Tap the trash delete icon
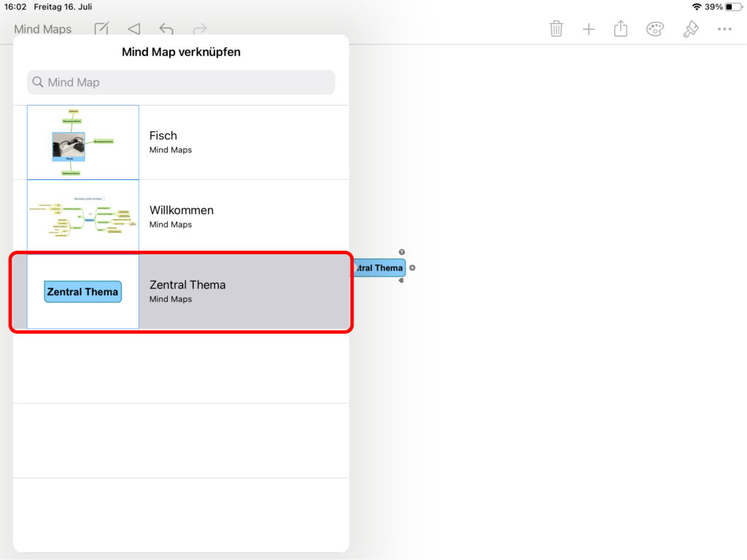 (x=556, y=29)
